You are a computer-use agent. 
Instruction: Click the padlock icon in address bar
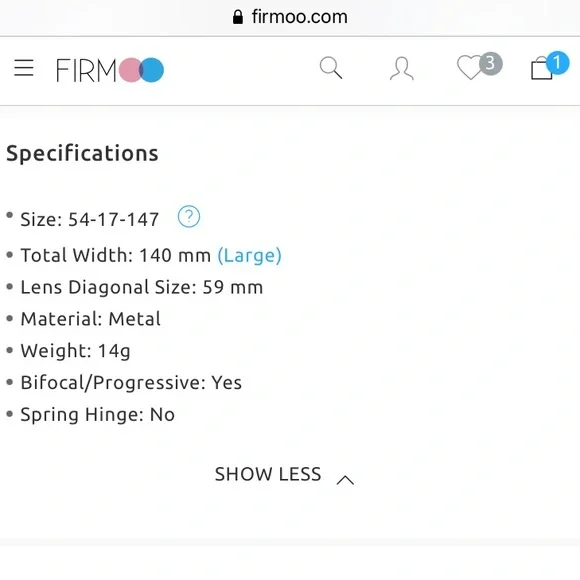pyautogui.click(x=237, y=17)
